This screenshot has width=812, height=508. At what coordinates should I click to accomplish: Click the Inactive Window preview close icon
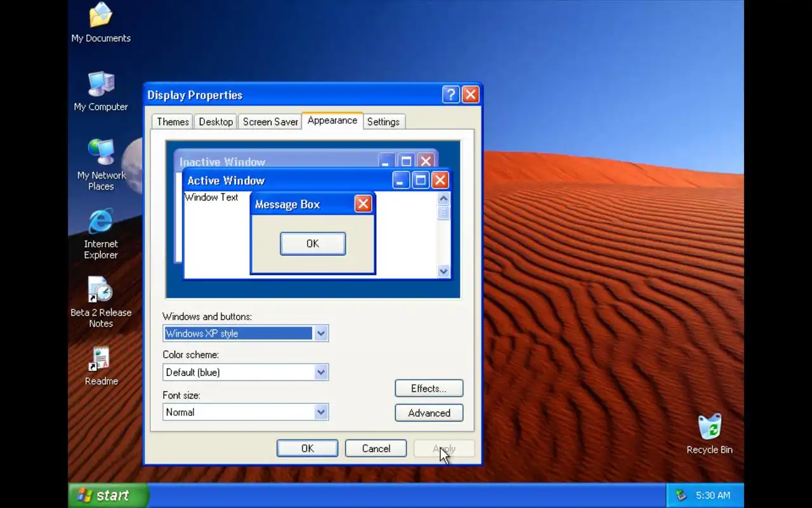(x=426, y=161)
